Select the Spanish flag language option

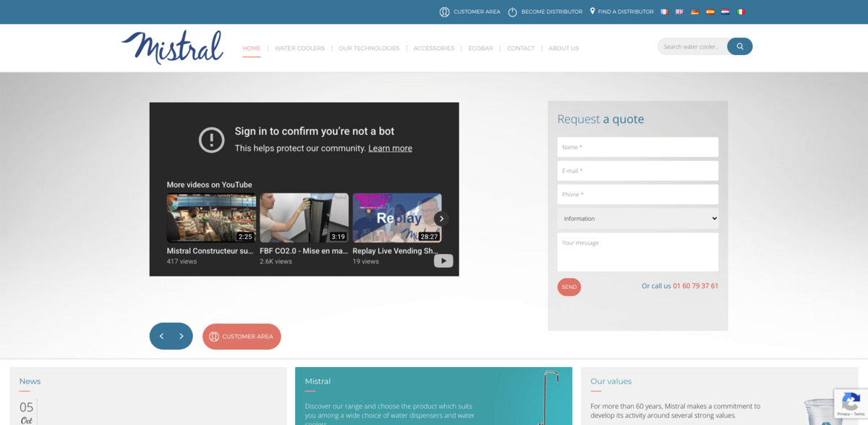pos(710,12)
